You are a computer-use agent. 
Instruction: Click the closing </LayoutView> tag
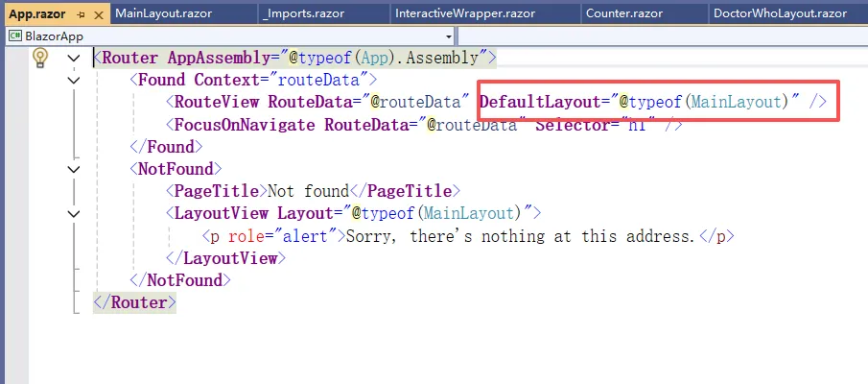(x=225, y=258)
